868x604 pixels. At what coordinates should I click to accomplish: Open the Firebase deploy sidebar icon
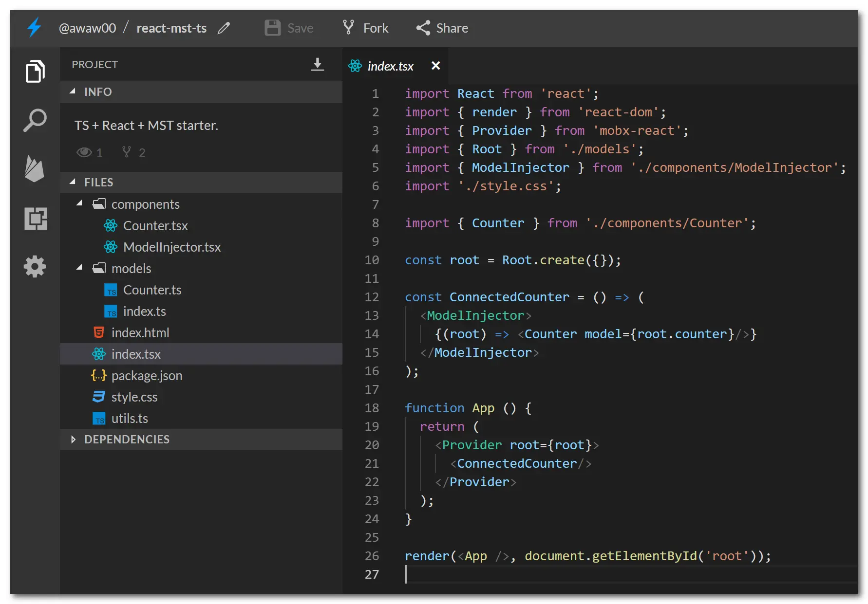35,169
